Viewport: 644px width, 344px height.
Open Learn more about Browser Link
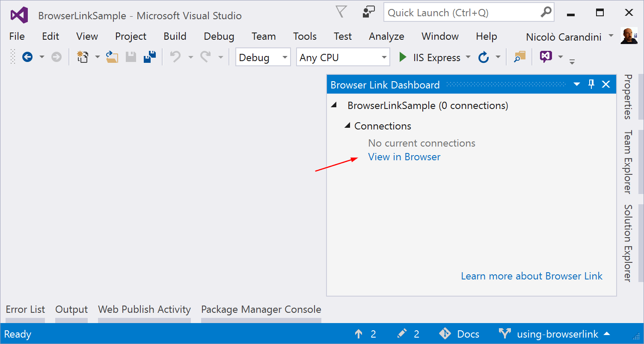(531, 276)
